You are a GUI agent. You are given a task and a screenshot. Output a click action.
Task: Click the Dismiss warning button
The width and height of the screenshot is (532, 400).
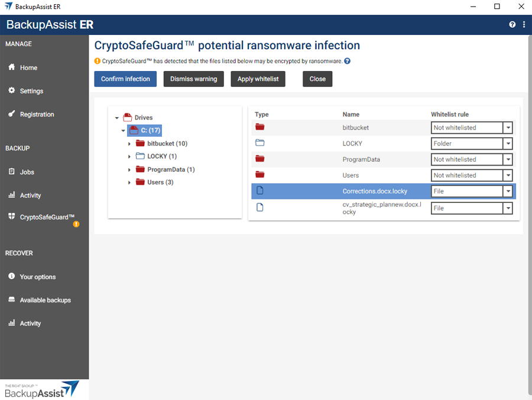point(194,79)
